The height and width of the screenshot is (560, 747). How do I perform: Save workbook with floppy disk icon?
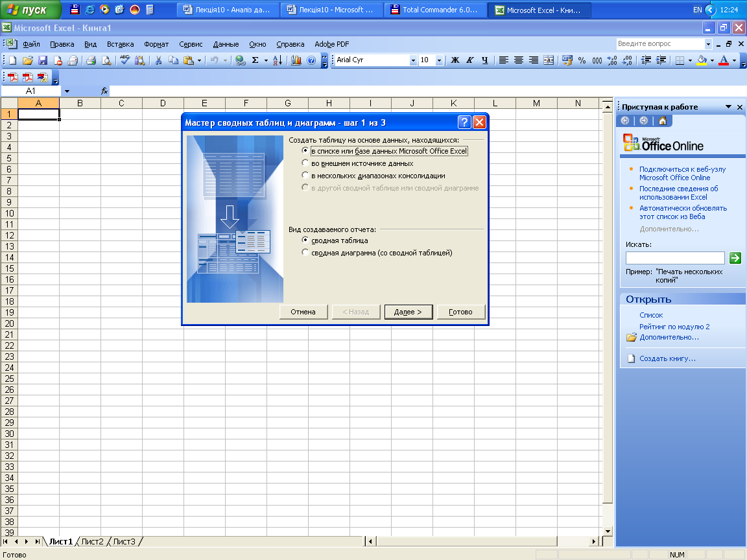[x=43, y=60]
